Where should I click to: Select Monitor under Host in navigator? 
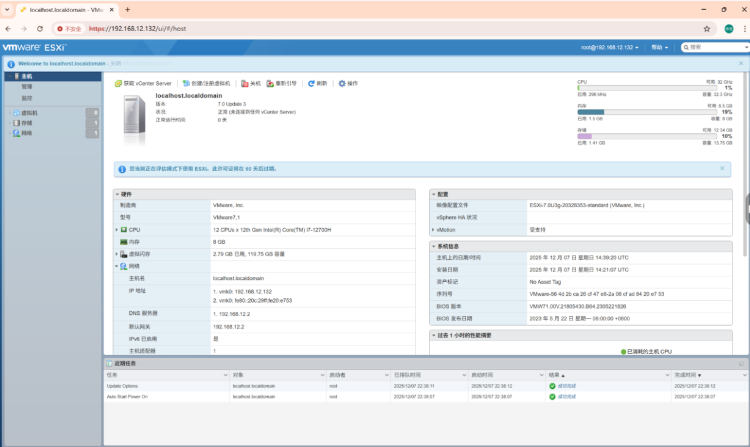click(x=27, y=98)
